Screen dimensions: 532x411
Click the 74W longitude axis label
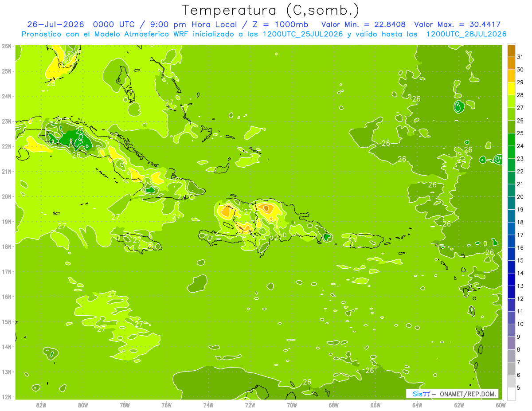pyautogui.click(x=208, y=404)
